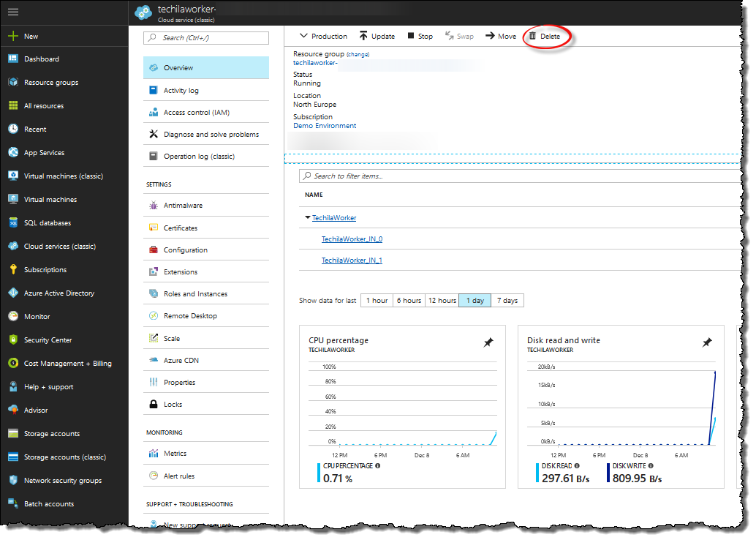Open instance TechilaWorker_IN_0
This screenshot has width=756, height=540.
click(352, 239)
